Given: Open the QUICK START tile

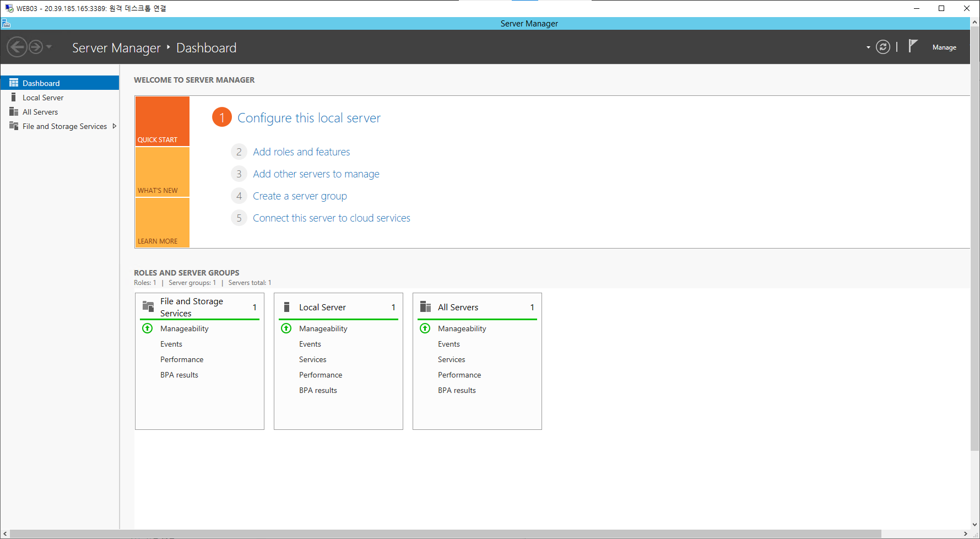Looking at the screenshot, I should point(163,121).
